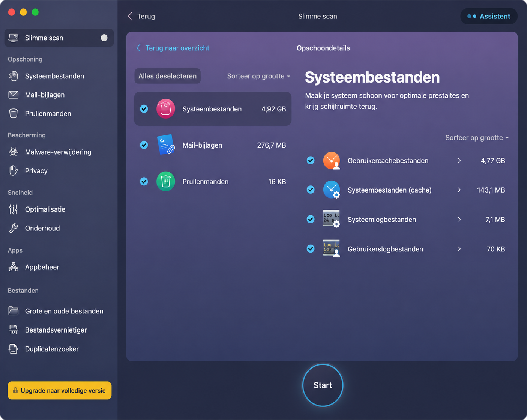The height and width of the screenshot is (420, 527).
Task: Select the Prullenmanden 16 KB row
Action: tap(213, 181)
